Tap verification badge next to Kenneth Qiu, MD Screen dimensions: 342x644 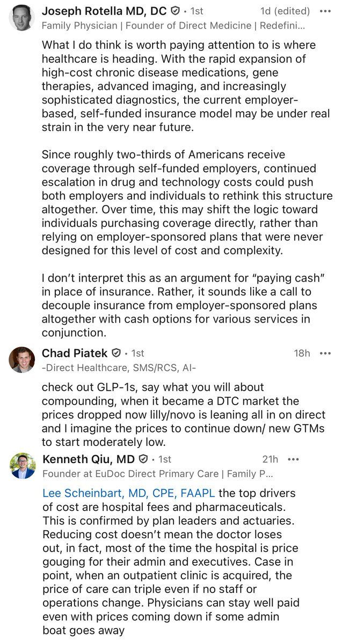(143, 459)
